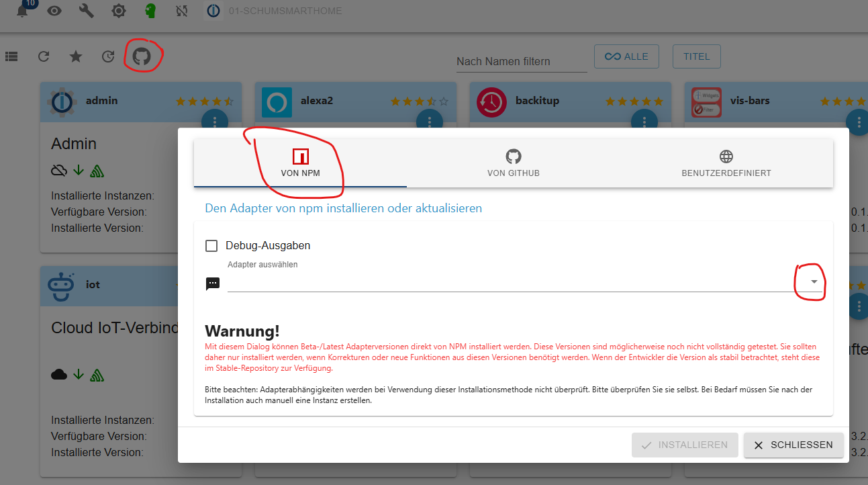The image size is (868, 485).
Task: Click the GitHub cat icon in adapter toolbar
Action: (x=142, y=56)
